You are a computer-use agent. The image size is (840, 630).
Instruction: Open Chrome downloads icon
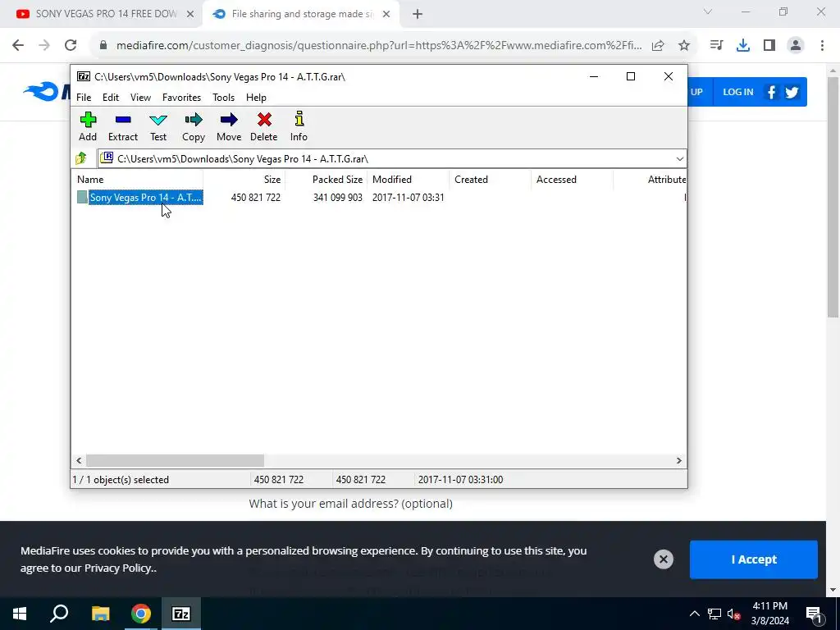click(742, 46)
